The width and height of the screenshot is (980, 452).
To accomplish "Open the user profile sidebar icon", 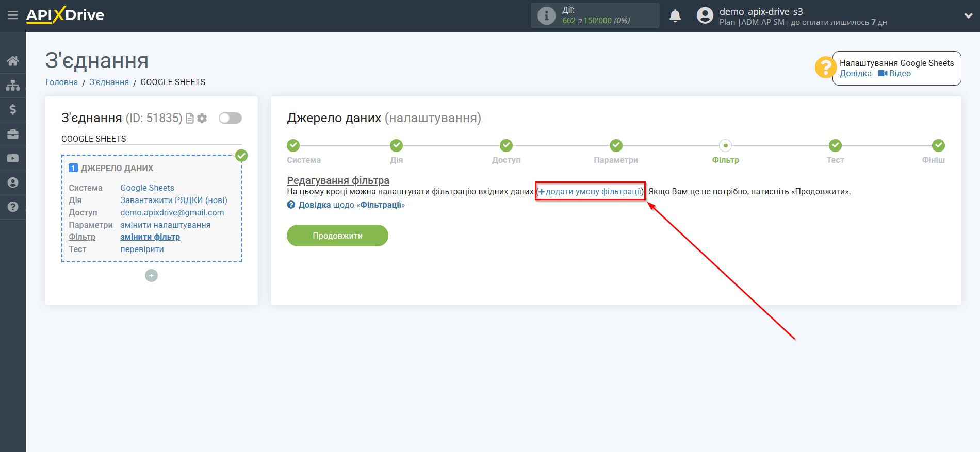I will [13, 182].
